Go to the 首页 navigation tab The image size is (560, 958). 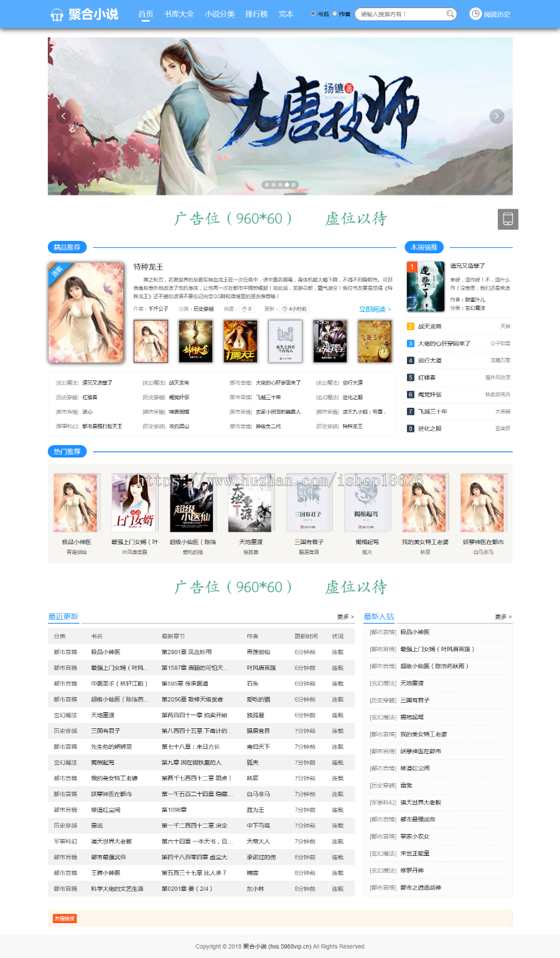click(146, 14)
